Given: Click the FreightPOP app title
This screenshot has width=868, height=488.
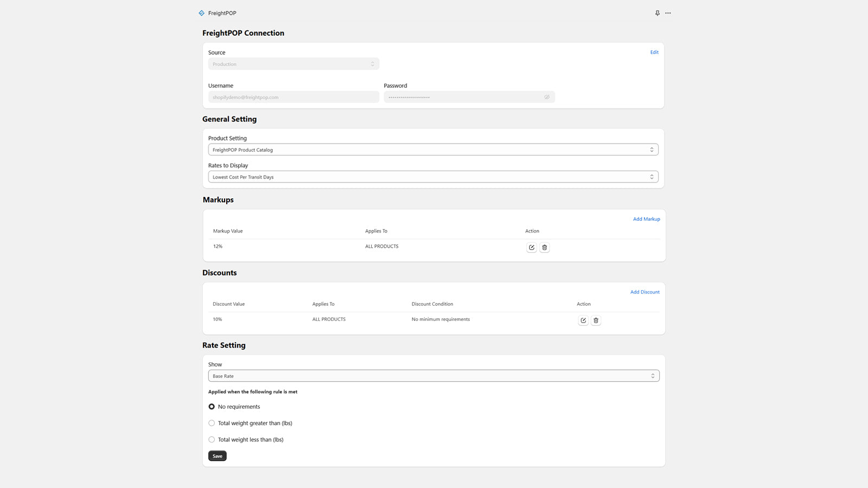Looking at the screenshot, I should point(222,13).
